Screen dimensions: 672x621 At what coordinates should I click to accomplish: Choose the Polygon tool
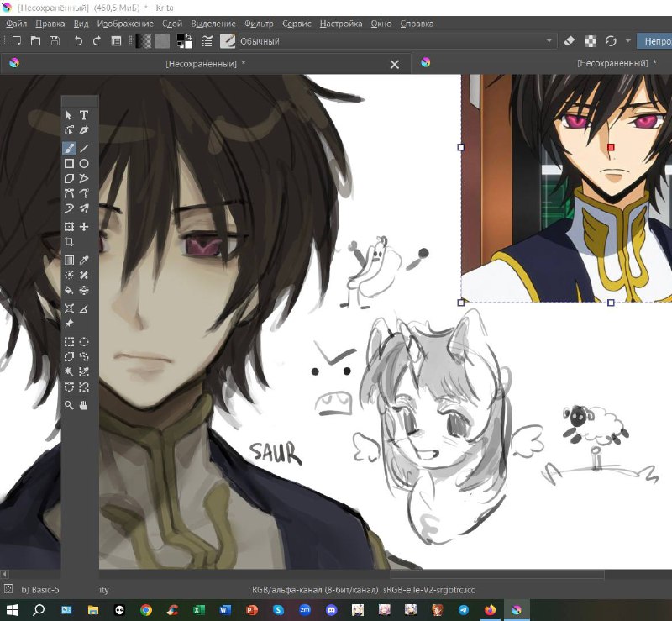tap(69, 178)
